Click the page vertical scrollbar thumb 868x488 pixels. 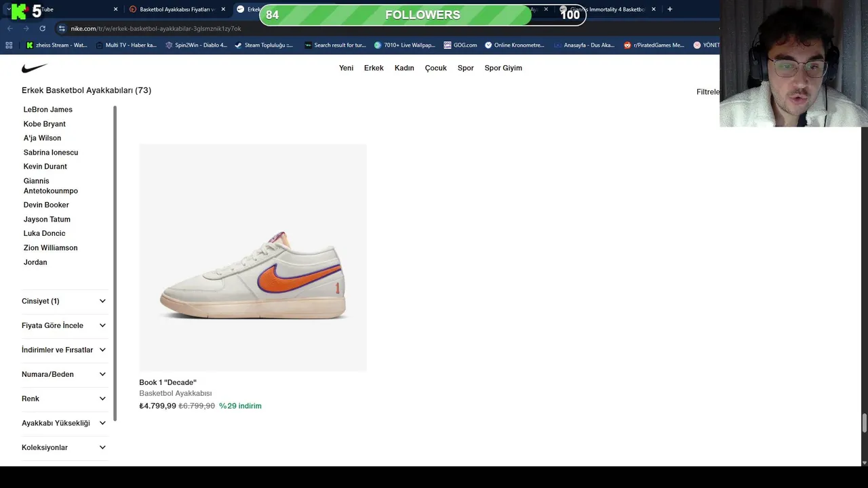[864, 422]
